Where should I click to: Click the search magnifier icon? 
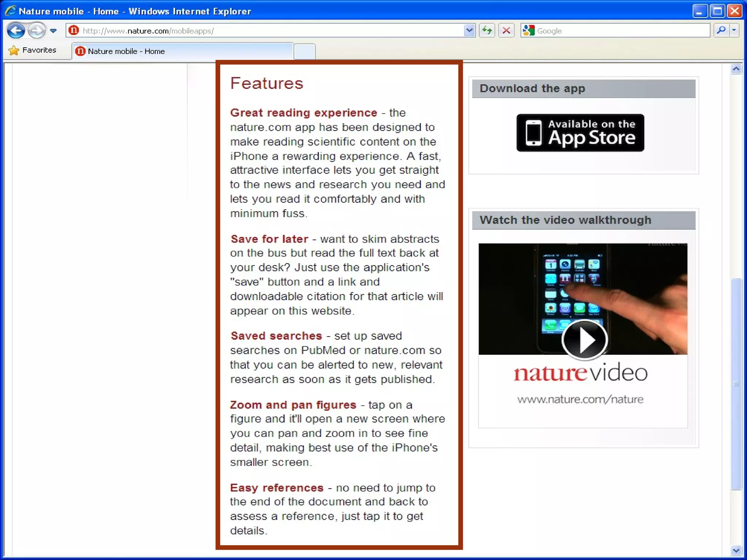[x=721, y=31]
